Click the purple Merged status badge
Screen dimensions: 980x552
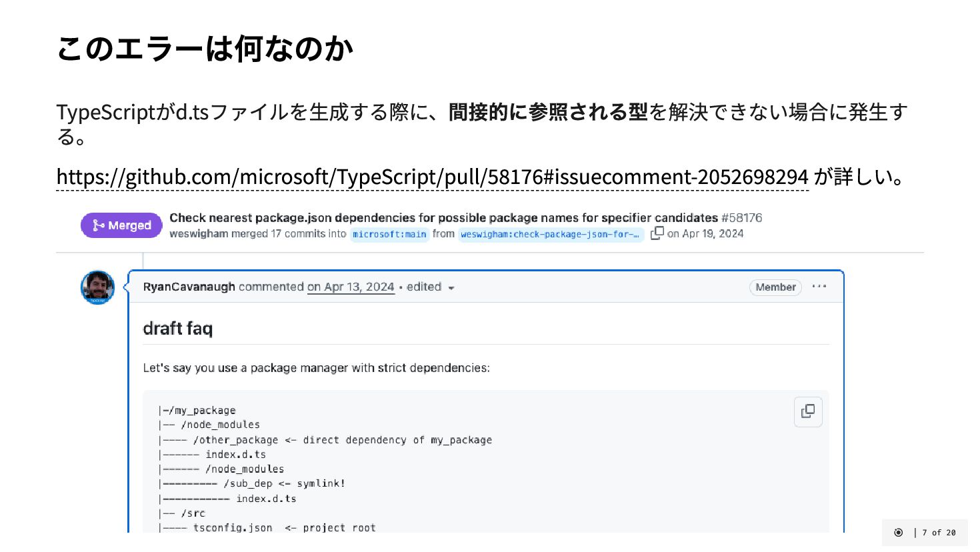[x=121, y=225]
